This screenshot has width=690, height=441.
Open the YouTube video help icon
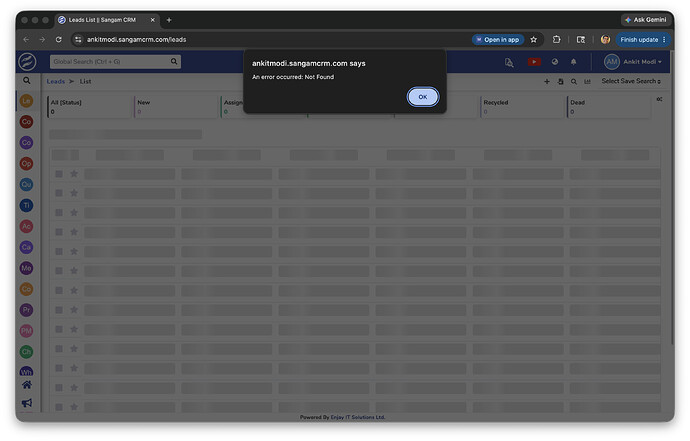point(534,62)
